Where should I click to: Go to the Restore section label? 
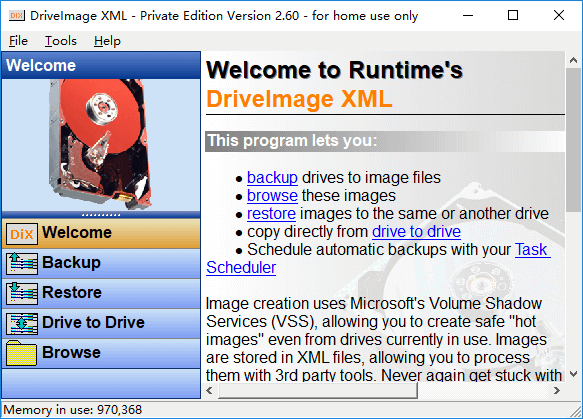point(72,293)
